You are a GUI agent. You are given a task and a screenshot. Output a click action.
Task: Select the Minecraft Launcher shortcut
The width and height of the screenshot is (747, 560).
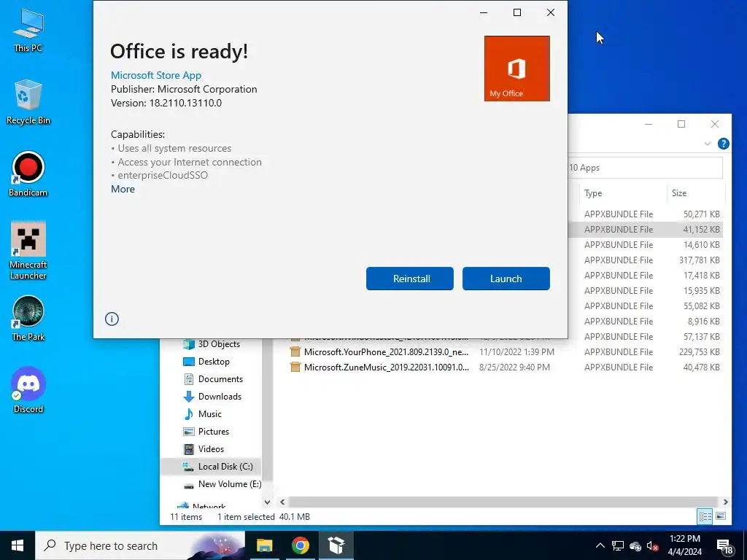[28, 251]
